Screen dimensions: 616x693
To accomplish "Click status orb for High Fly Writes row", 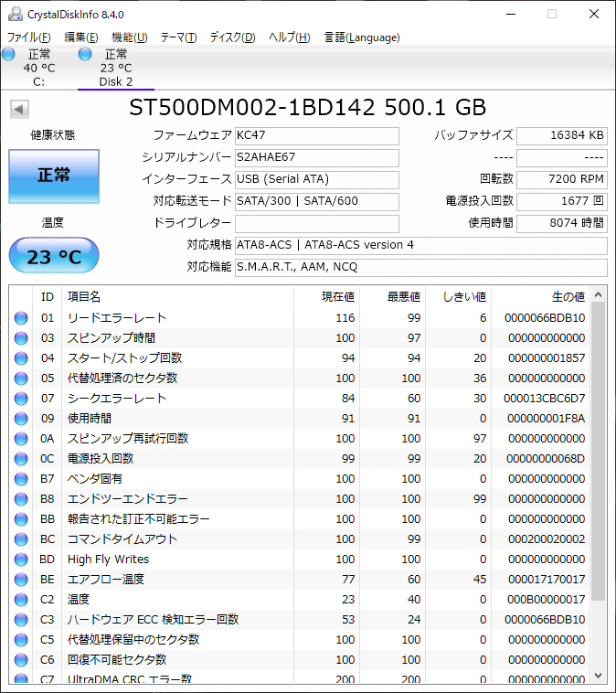I will coord(21,560).
